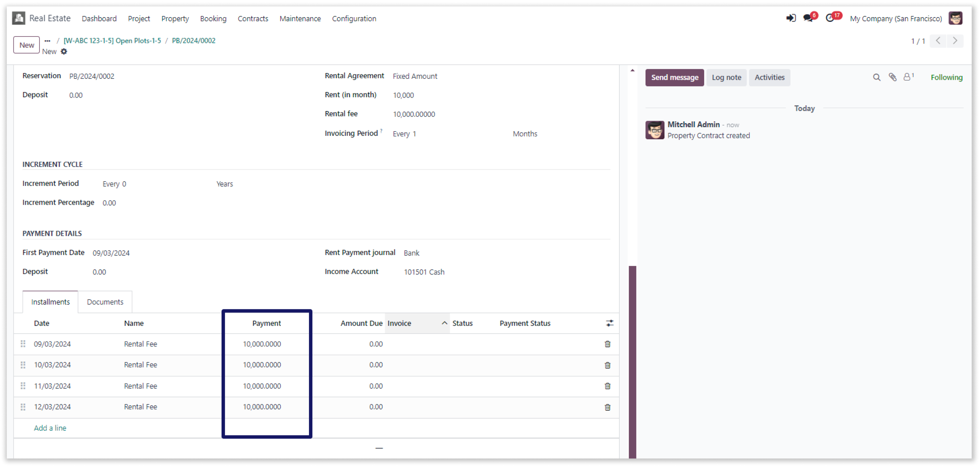Open the user avatar menu in top bar
The image size is (980, 466).
click(955, 18)
